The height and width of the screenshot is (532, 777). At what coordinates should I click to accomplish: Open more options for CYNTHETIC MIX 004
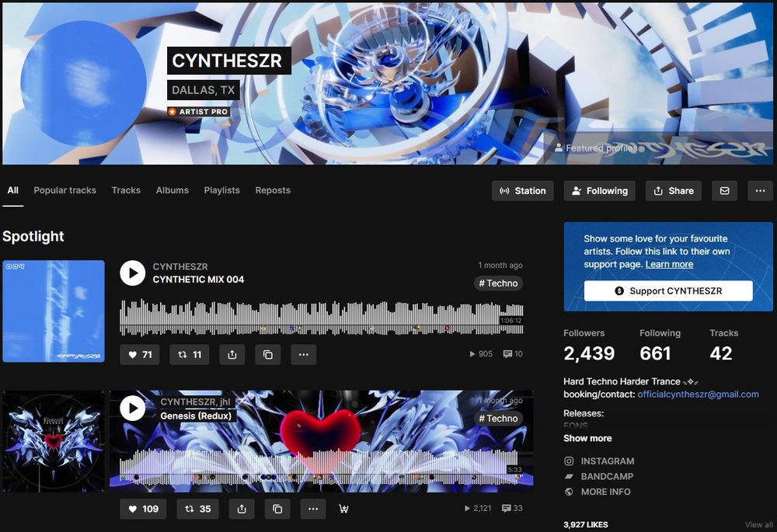coord(304,355)
